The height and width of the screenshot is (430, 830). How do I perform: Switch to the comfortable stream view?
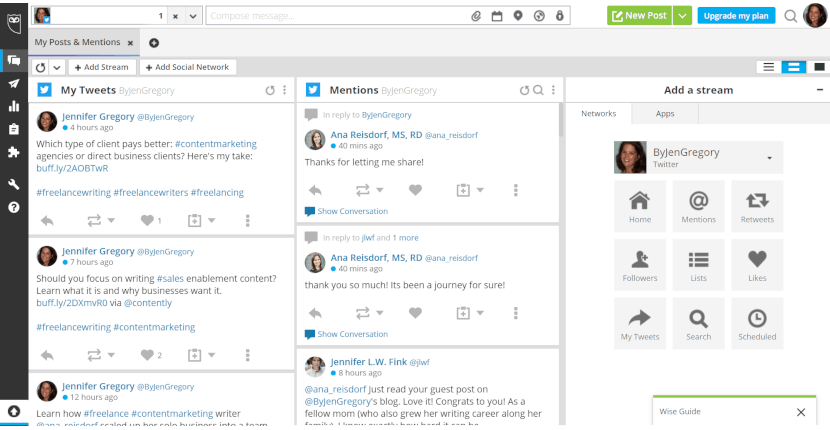click(819, 67)
